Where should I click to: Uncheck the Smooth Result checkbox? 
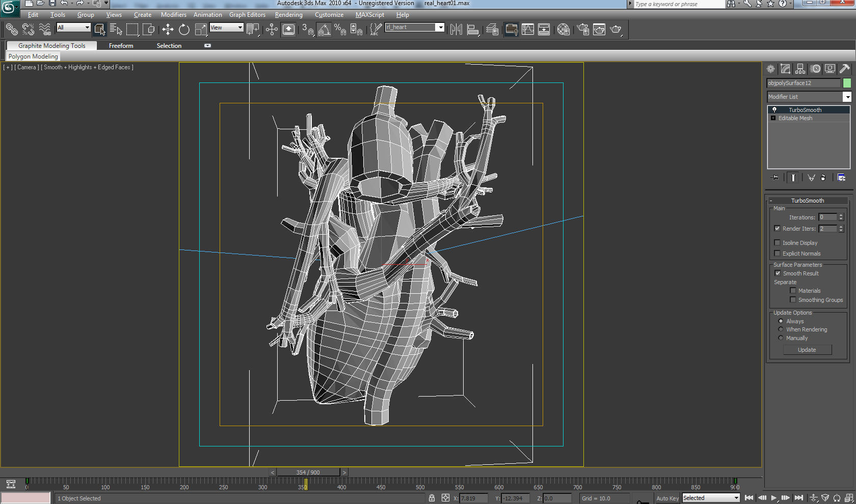pos(778,273)
